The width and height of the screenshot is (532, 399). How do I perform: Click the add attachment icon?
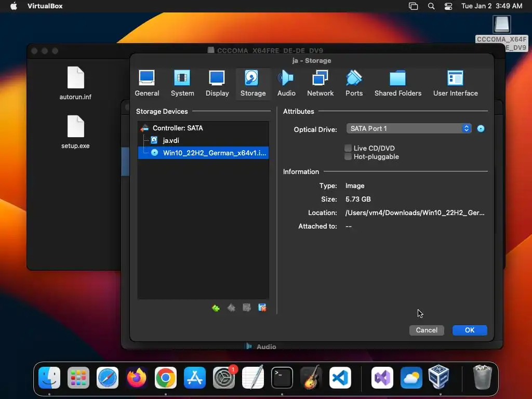point(247,308)
